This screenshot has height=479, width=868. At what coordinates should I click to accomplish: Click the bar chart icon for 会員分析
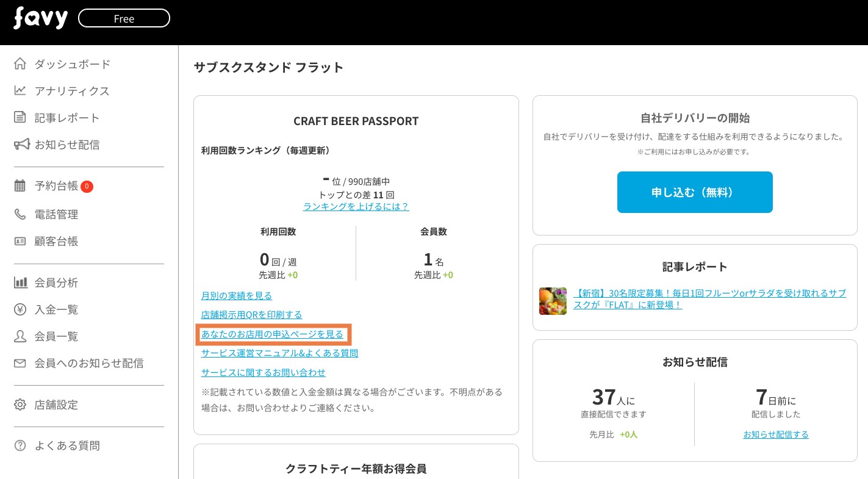(x=21, y=283)
